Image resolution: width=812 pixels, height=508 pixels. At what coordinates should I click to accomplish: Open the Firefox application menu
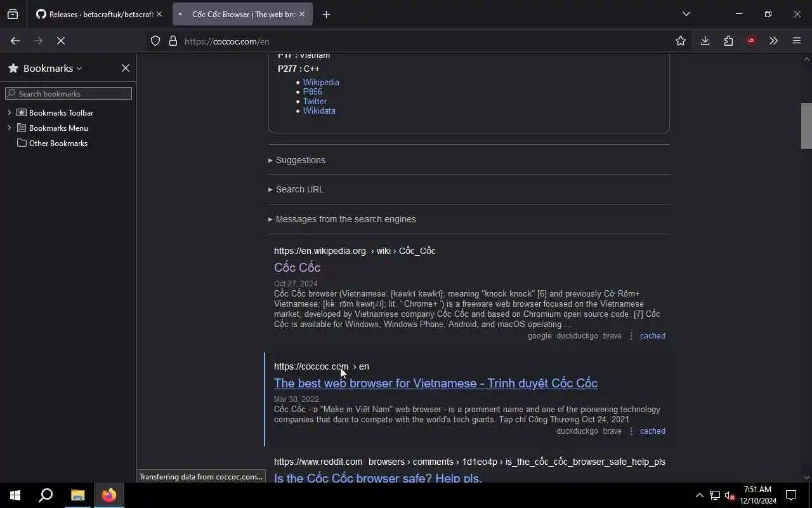pyautogui.click(x=797, y=41)
